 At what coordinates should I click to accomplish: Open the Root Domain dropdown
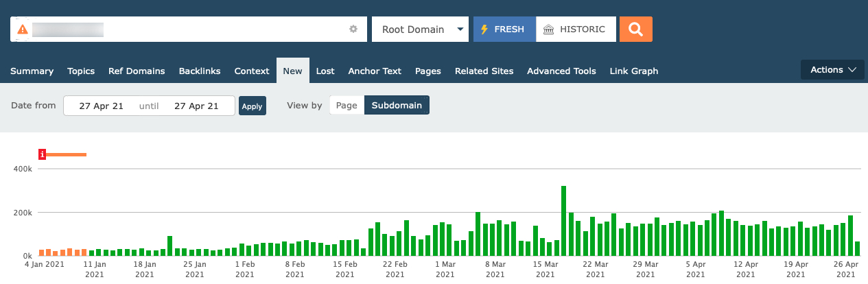coord(420,29)
